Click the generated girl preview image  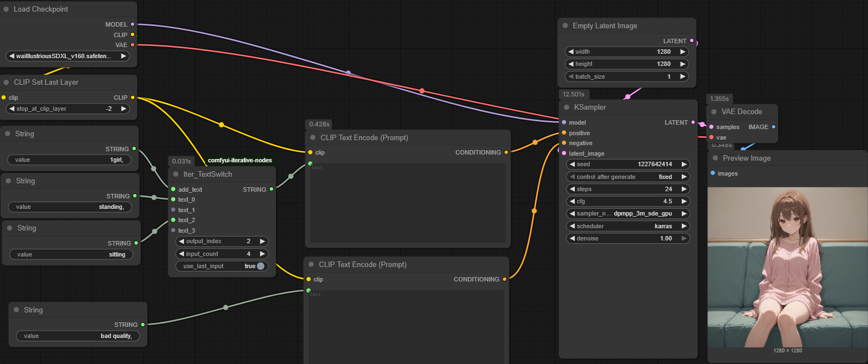788,267
